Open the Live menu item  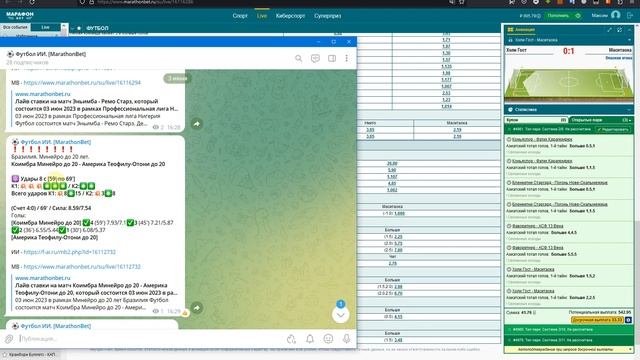click(262, 16)
